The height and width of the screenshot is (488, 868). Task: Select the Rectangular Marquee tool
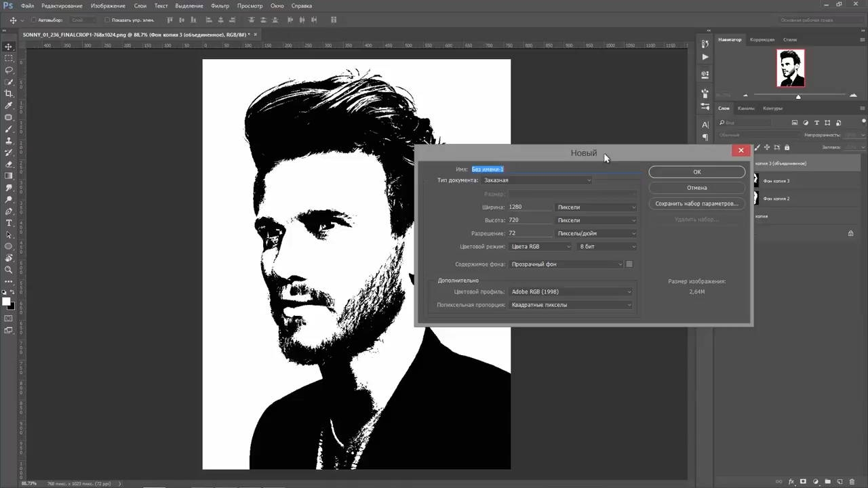click(x=9, y=58)
